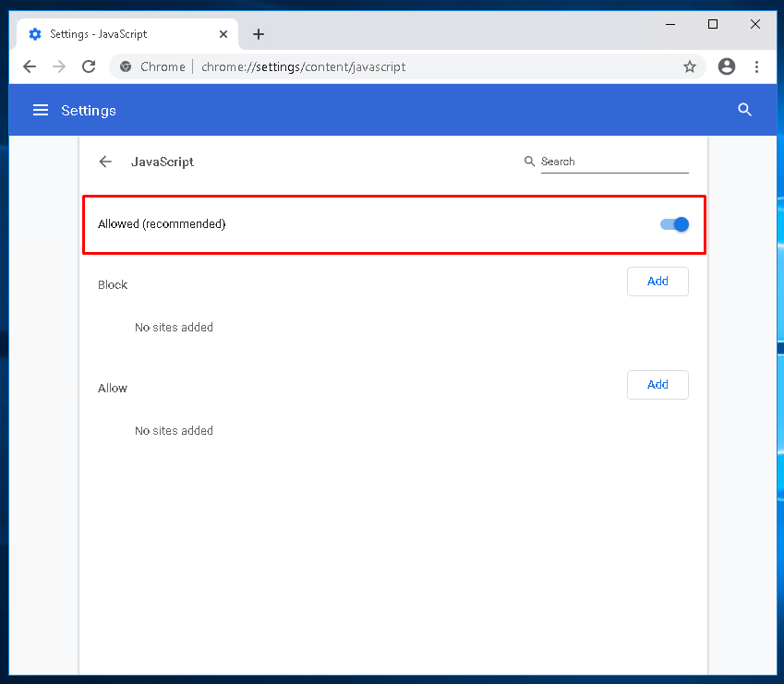784x684 pixels.
Task: Click the search icon in the blue Settings bar
Action: click(744, 110)
